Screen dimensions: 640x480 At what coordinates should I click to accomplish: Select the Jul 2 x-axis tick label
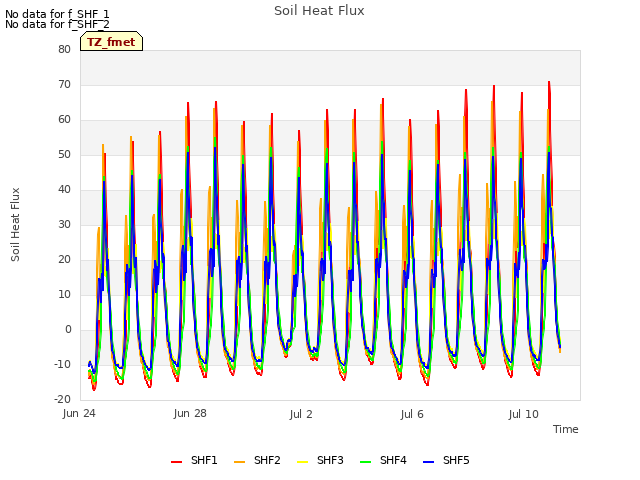[301, 414]
